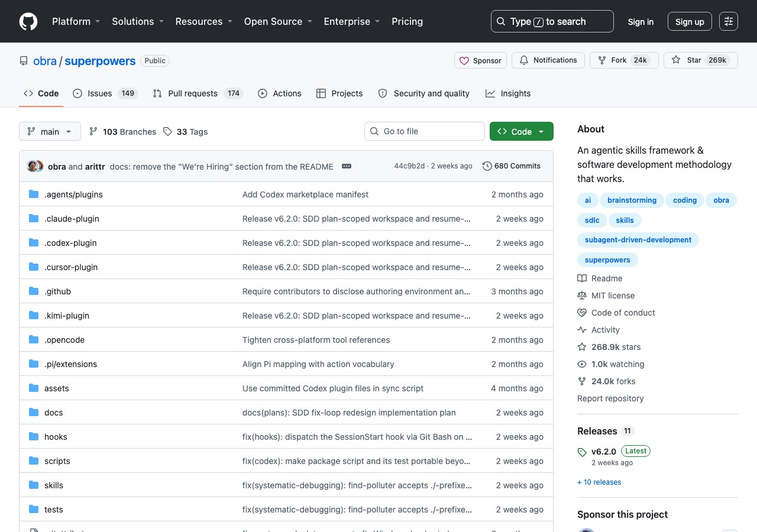Open the tests folder icon
This screenshot has height=532, width=757.
click(x=34, y=510)
